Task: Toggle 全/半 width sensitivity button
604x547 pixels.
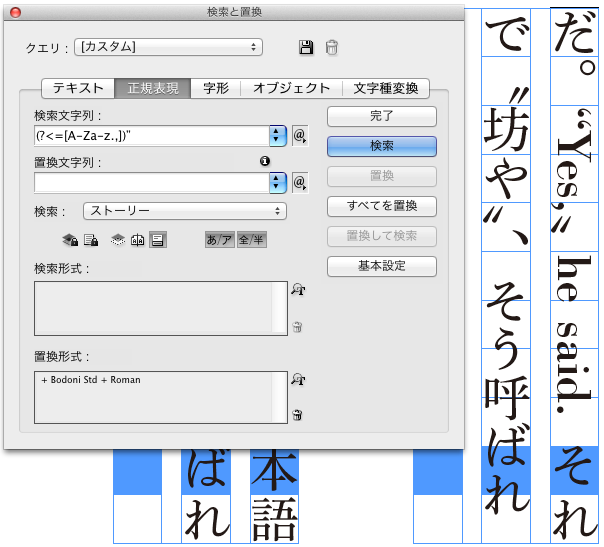Action: click(x=252, y=240)
